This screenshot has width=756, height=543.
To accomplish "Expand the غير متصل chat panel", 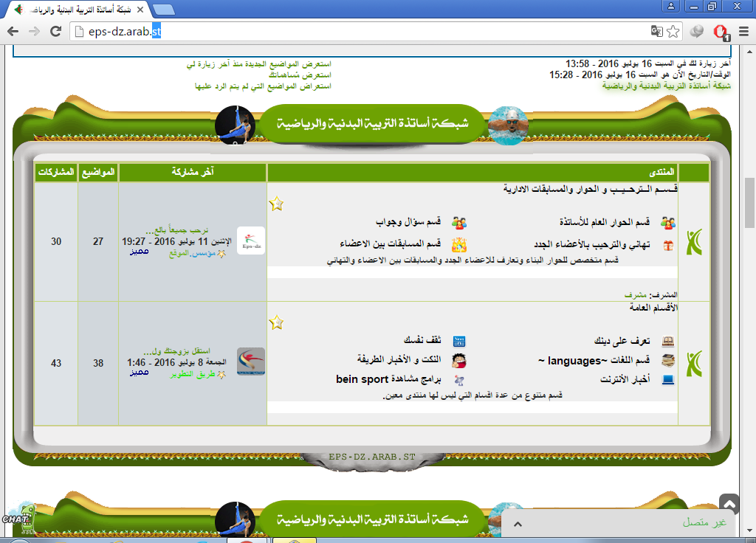I will coord(518,523).
